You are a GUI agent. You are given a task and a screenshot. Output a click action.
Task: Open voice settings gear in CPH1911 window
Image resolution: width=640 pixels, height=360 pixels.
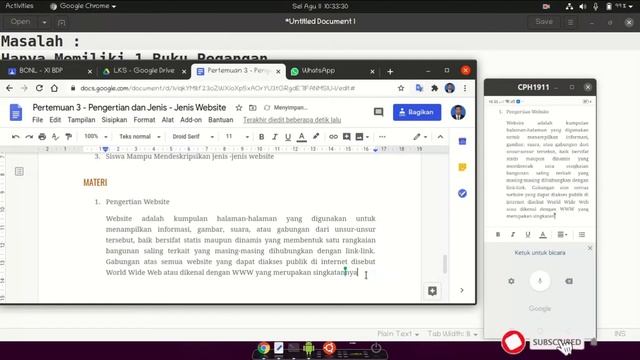click(x=511, y=281)
